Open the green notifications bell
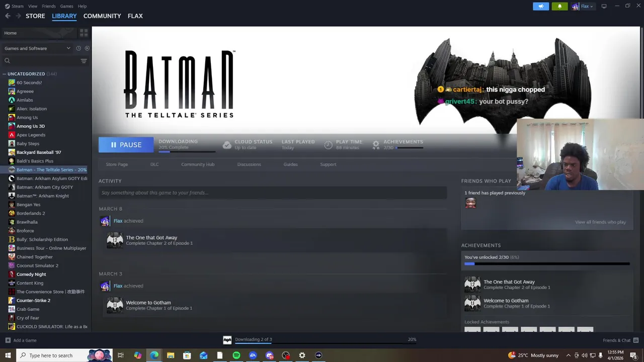 [x=559, y=7]
